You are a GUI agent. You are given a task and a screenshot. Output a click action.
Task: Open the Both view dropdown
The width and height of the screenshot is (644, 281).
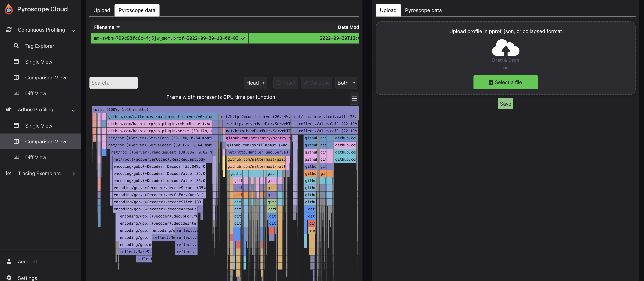tap(346, 83)
